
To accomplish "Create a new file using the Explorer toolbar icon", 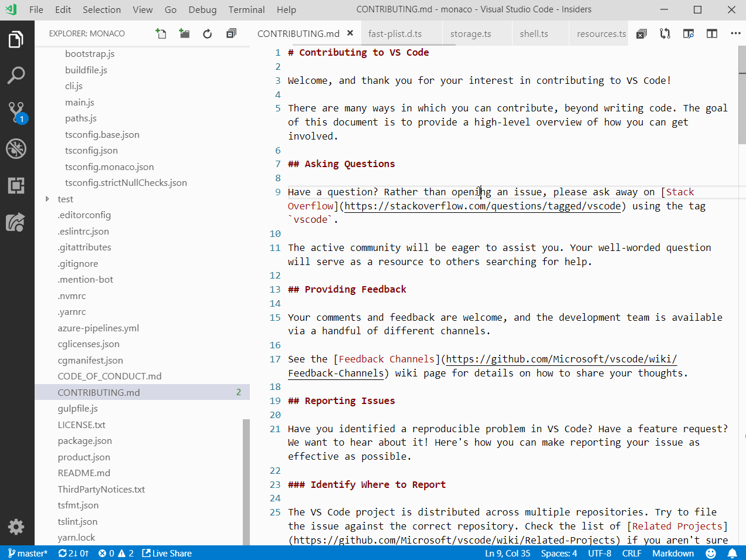I will (161, 33).
